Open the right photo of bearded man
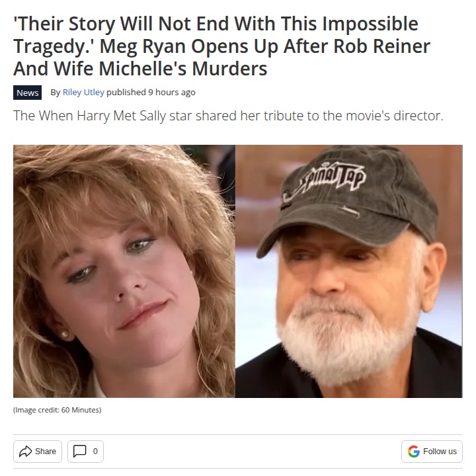 349,272
